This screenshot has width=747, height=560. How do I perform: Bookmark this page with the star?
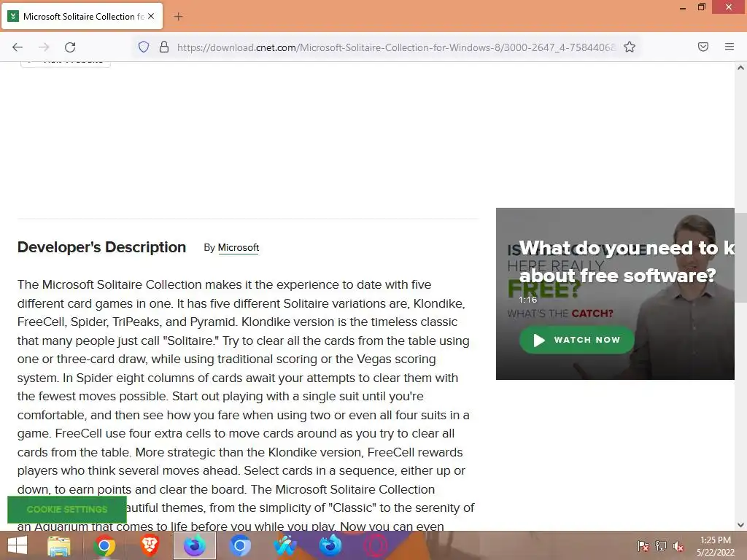[630, 47]
